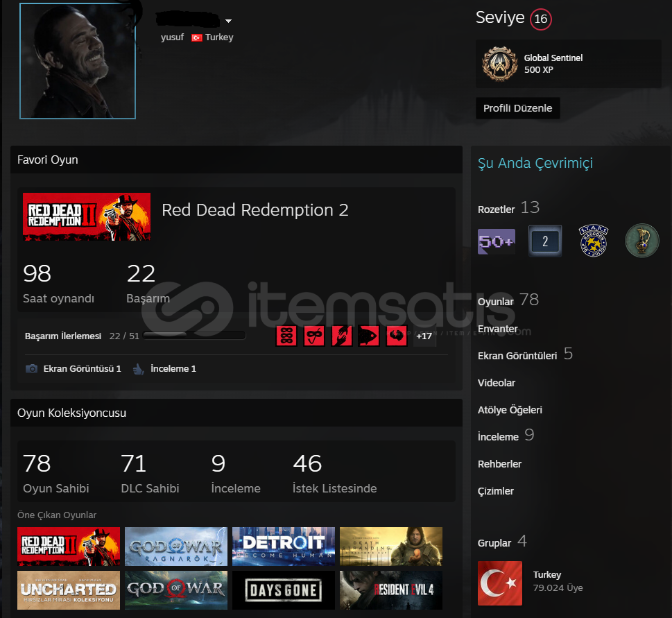Open the level 16 badge circle
This screenshot has height=618, width=672.
pos(540,19)
